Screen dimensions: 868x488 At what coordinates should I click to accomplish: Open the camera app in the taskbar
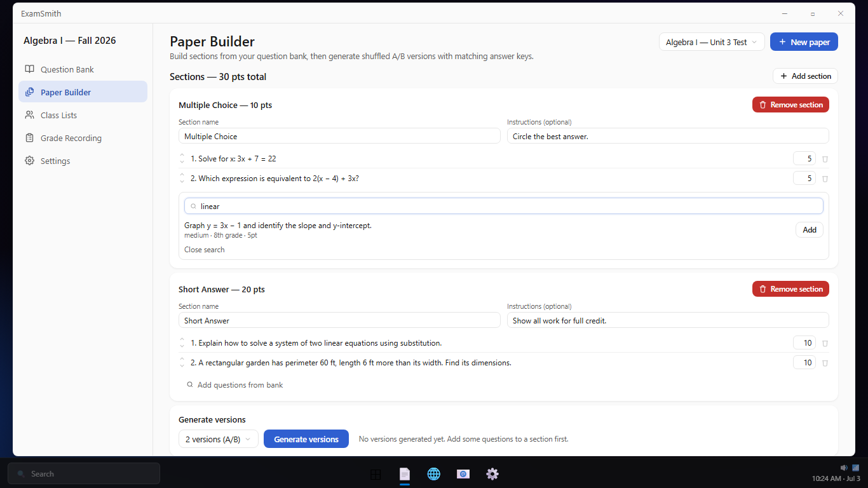[463, 474]
